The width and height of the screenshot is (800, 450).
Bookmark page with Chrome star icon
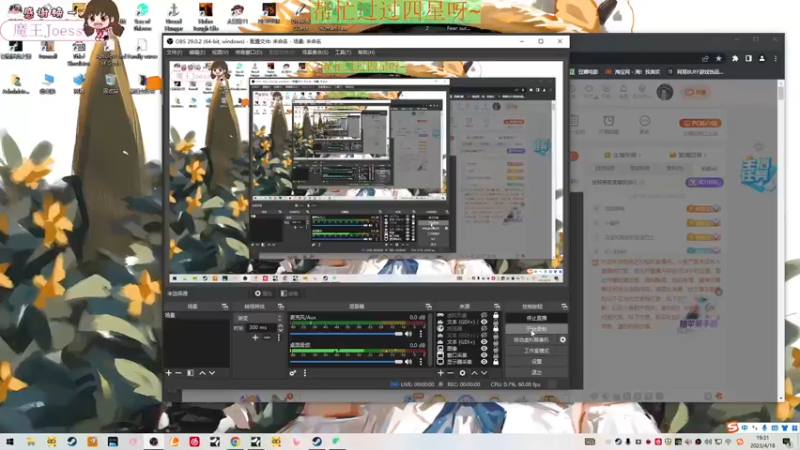click(718, 59)
